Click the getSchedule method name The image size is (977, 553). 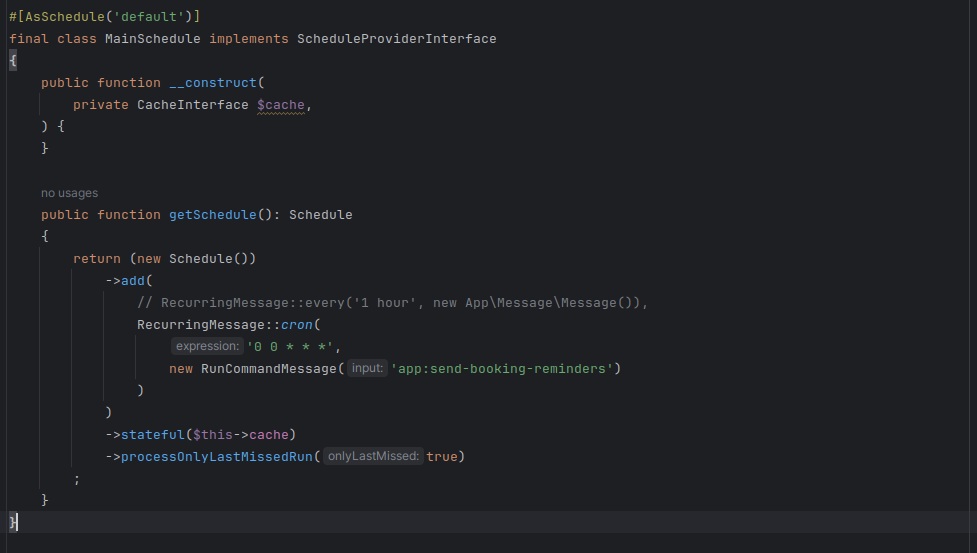pos(212,215)
